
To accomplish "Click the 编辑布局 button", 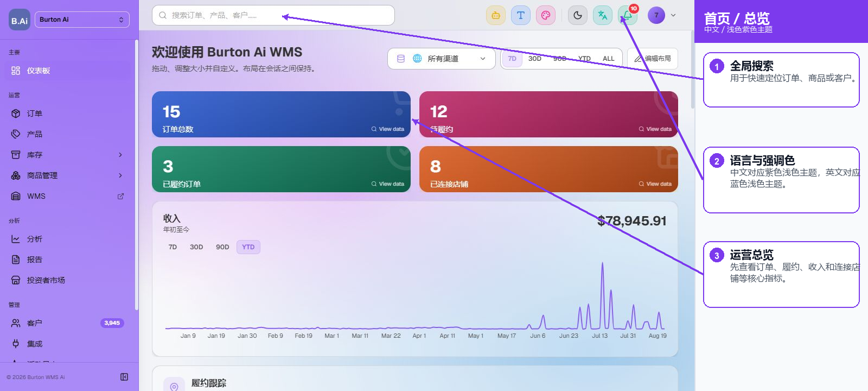I will [653, 59].
